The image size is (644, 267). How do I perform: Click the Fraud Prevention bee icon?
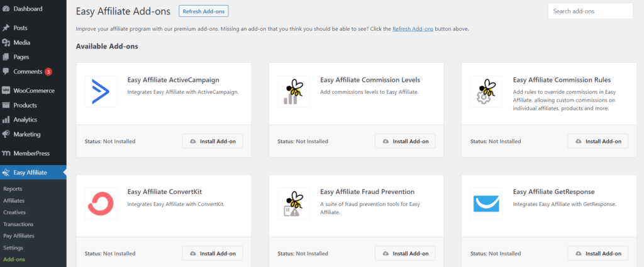(x=293, y=203)
